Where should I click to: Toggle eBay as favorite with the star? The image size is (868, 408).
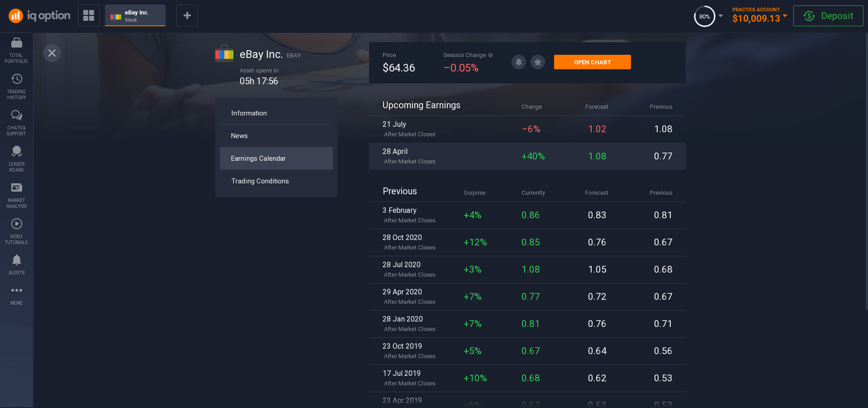(x=537, y=62)
